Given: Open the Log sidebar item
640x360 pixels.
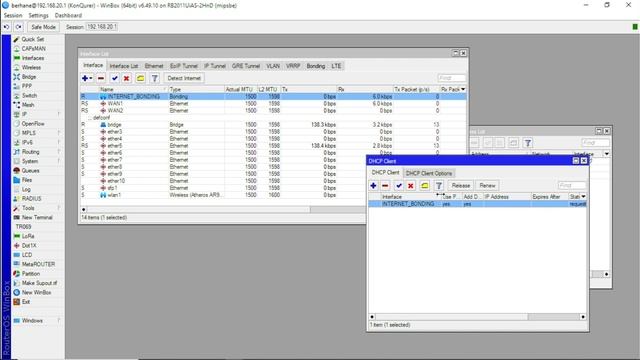Looking at the screenshot, I should tap(26, 189).
